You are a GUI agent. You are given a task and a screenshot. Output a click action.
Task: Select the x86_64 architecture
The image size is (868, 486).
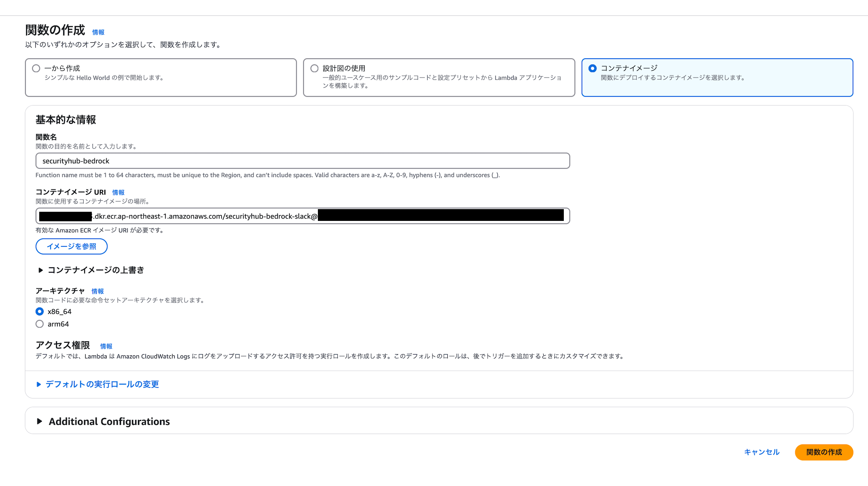pyautogui.click(x=40, y=311)
